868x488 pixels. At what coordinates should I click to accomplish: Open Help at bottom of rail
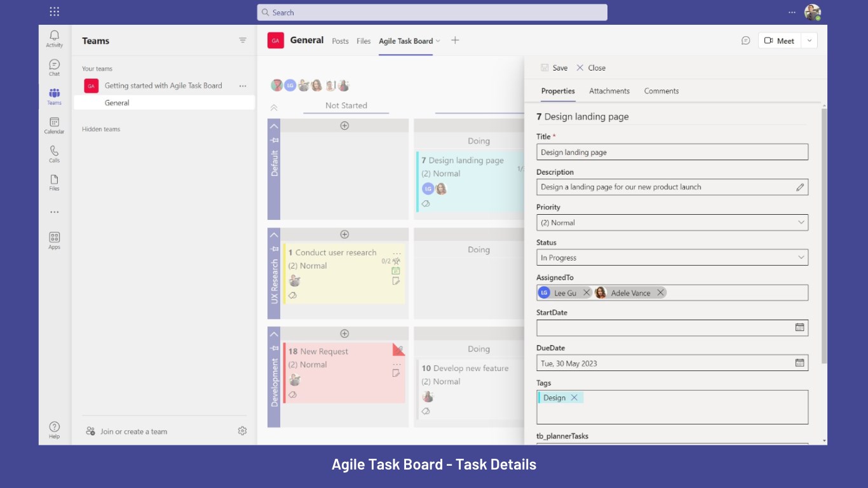54,430
